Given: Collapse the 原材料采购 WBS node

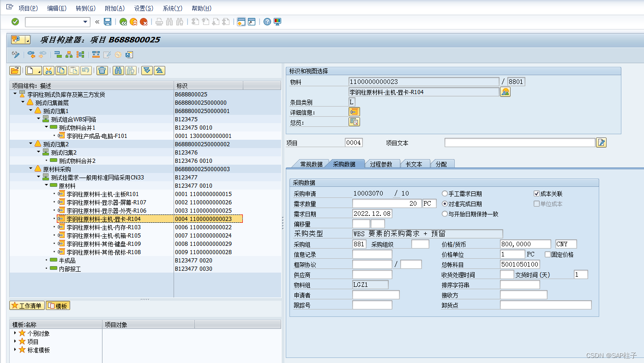Looking at the screenshot, I should pos(30,169).
